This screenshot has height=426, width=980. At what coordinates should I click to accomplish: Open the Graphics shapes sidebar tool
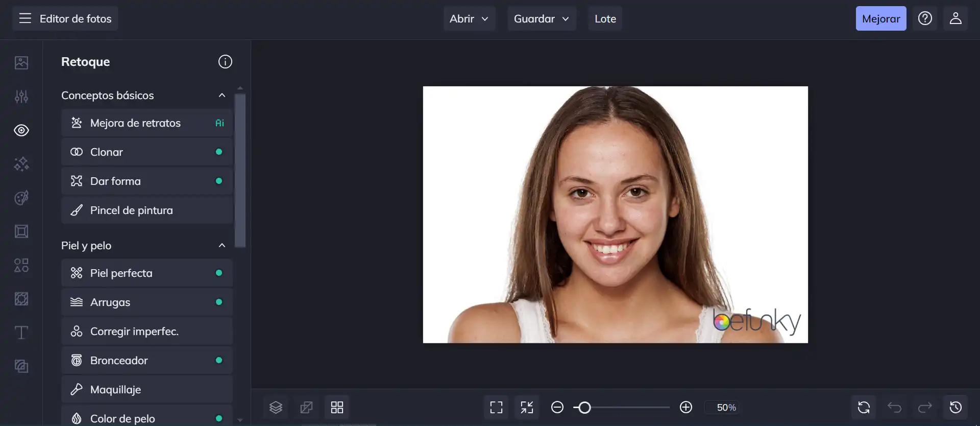point(21,265)
